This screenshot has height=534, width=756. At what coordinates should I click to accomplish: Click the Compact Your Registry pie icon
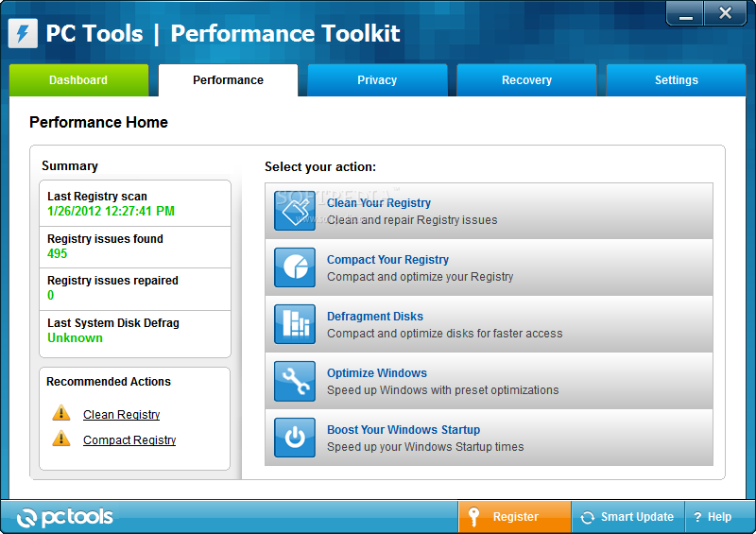tap(295, 267)
